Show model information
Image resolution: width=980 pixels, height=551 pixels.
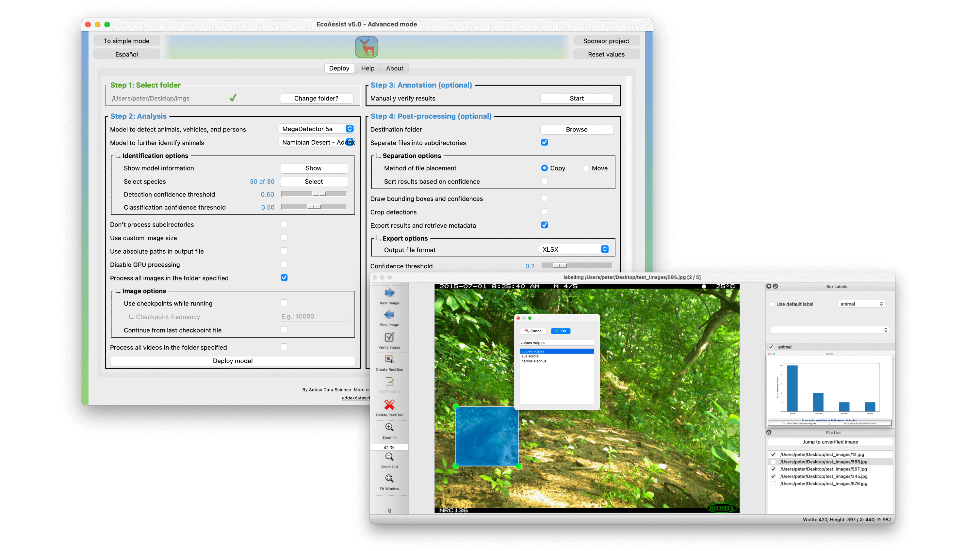314,168
